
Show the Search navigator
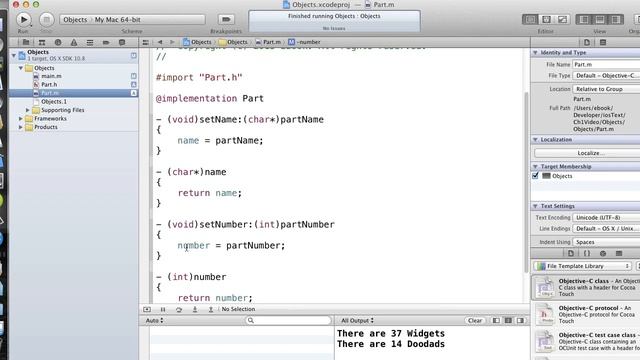[58, 42]
